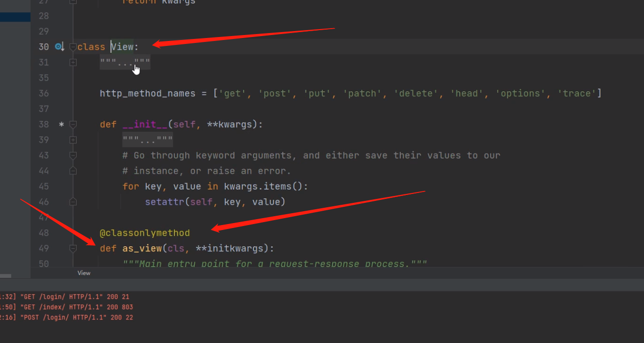Select the View breadcrumb below the editor

[84, 273]
